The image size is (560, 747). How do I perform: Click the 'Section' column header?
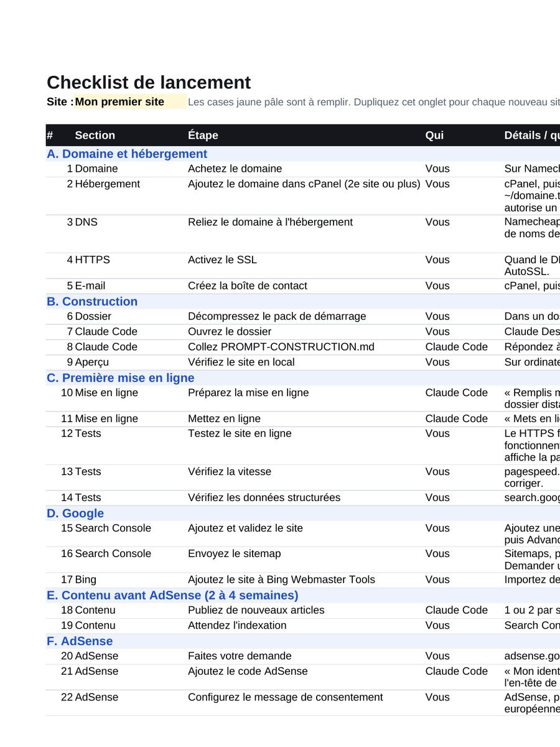pos(95,135)
